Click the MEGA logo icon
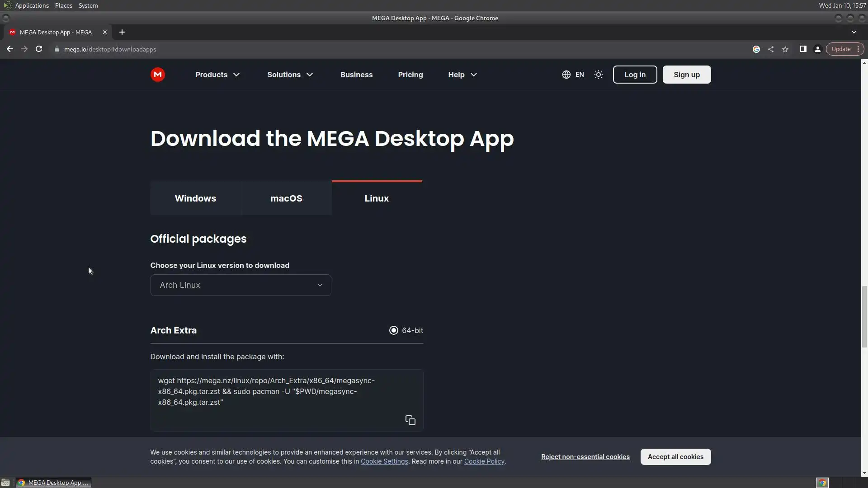Viewport: 868px width, 488px height. [158, 75]
